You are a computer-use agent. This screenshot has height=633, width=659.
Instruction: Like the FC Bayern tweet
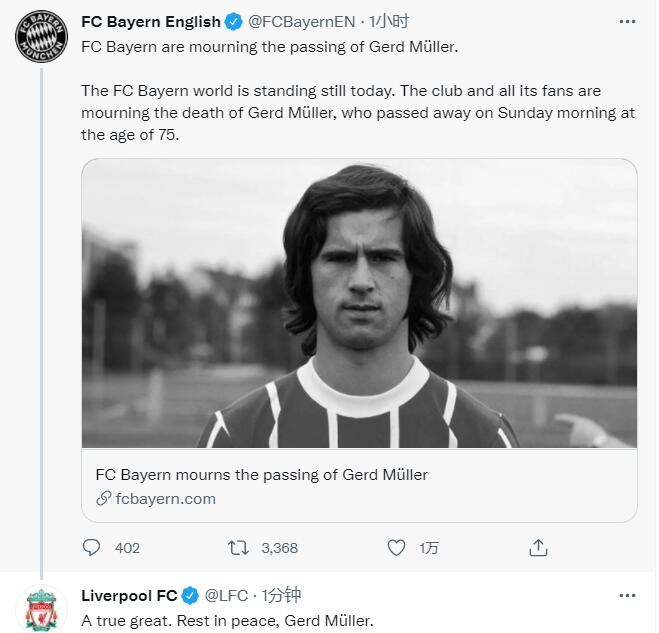click(397, 548)
